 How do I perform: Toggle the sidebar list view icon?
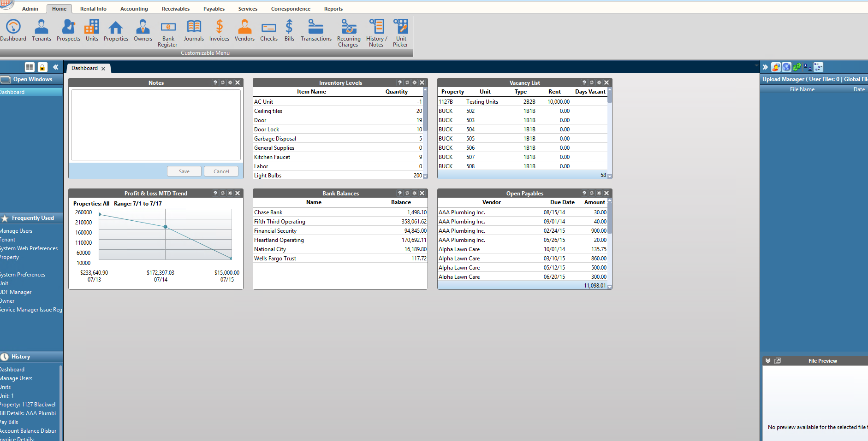pos(30,67)
